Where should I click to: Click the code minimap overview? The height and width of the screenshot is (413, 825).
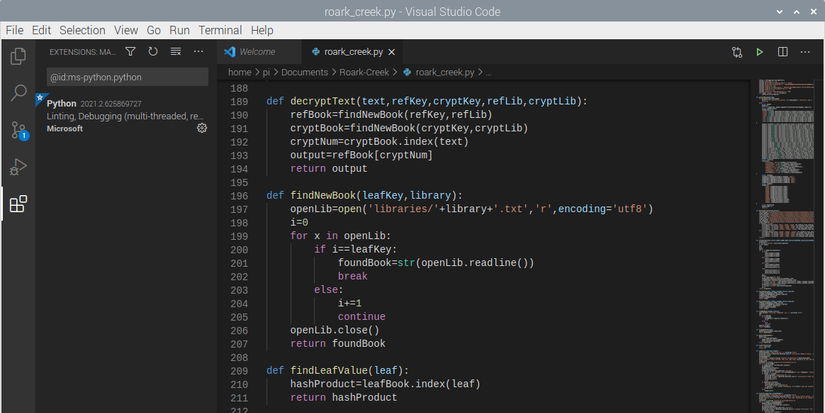pyautogui.click(x=787, y=245)
